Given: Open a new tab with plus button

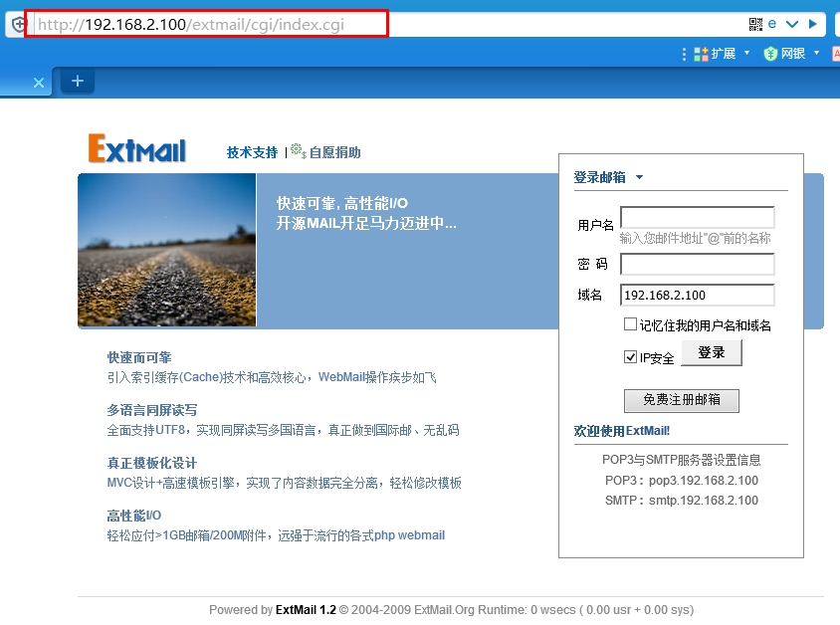Looking at the screenshot, I should [78, 81].
